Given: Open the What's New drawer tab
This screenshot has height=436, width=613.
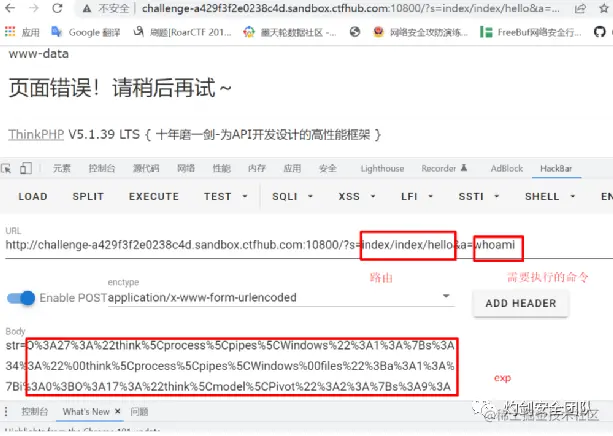Looking at the screenshot, I should tap(86, 411).
